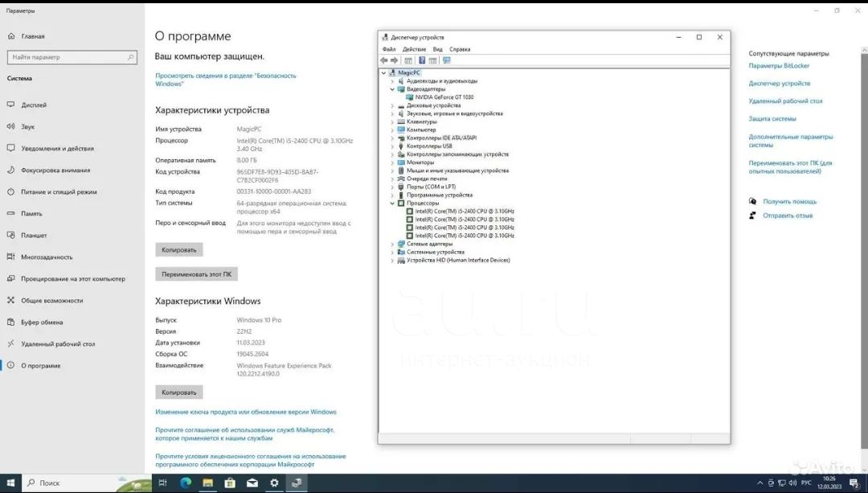Open Удаленный рабочий стол in the left sidebar

coord(58,344)
